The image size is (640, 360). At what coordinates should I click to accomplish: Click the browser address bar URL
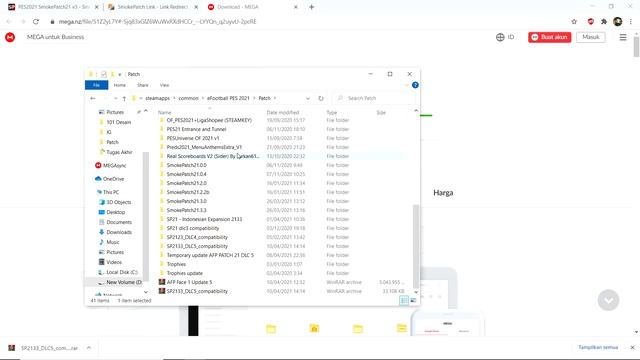tap(158, 22)
